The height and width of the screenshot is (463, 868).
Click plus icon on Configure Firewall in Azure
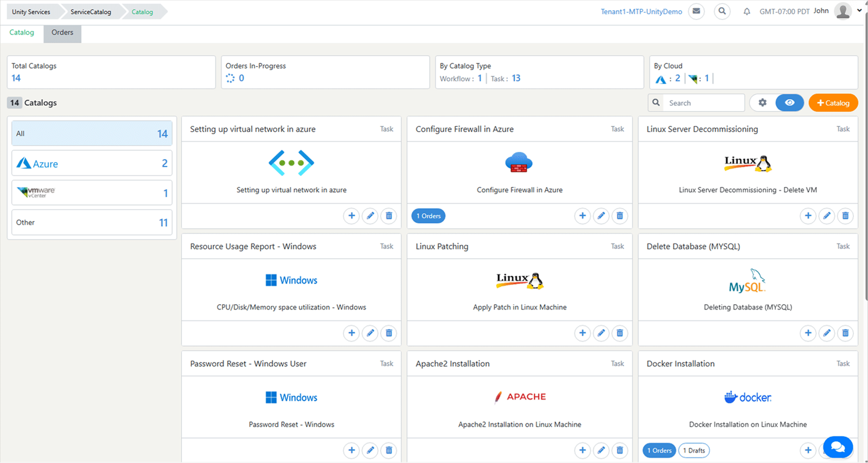[583, 216]
